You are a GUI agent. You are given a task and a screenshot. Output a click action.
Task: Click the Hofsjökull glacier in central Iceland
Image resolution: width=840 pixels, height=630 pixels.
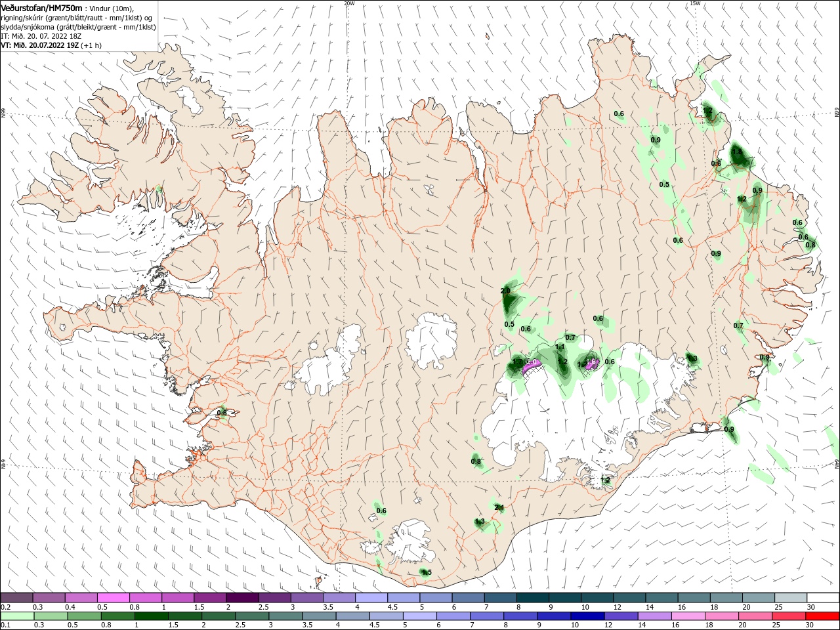coord(431,339)
